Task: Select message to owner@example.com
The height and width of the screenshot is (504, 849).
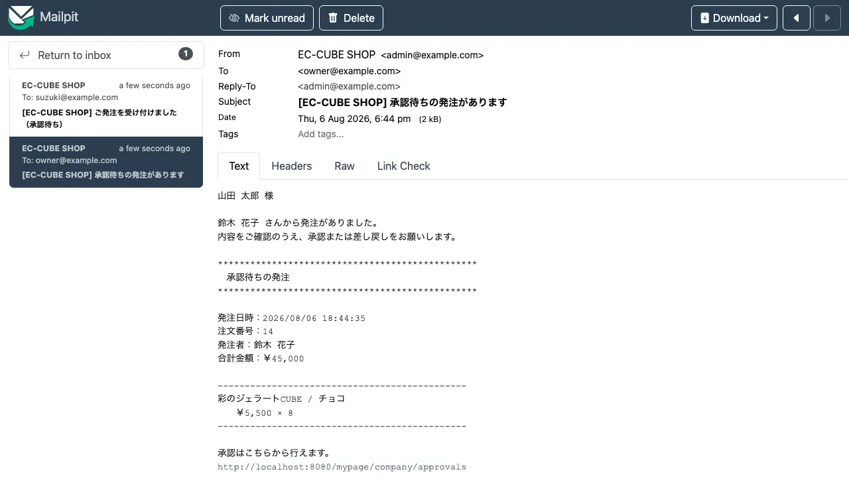Action: tap(106, 162)
